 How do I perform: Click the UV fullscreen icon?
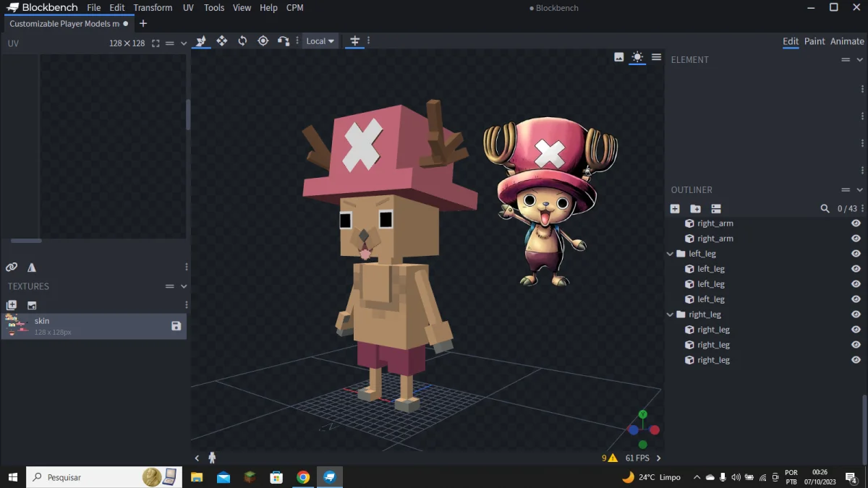(156, 43)
